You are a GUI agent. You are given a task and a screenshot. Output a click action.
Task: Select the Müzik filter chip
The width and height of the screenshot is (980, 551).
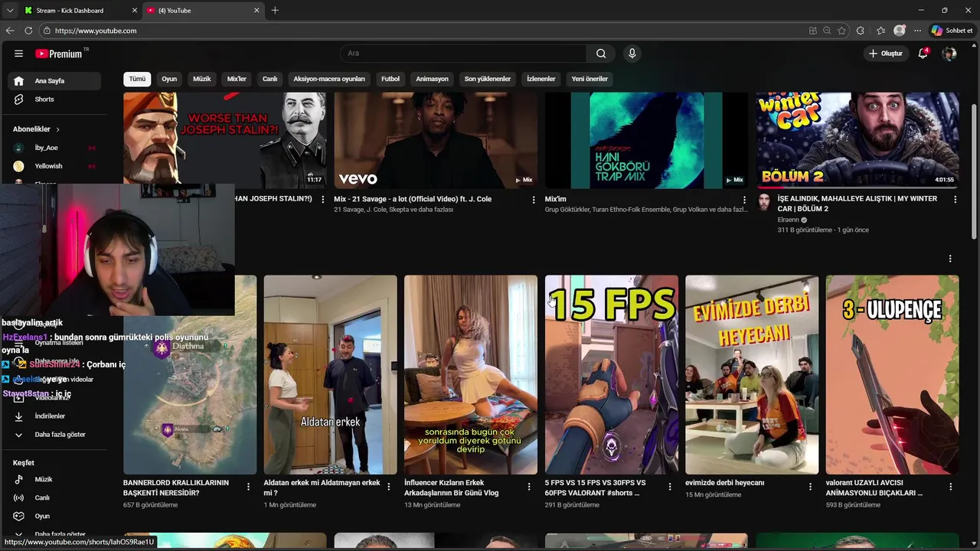(x=201, y=79)
